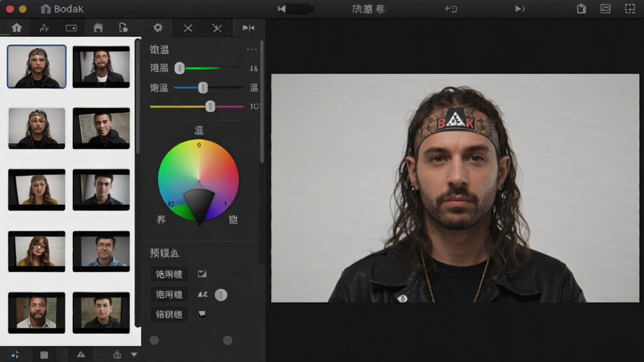Open the Home tab in the toolbar
Image resolution: width=644 pixels, height=362 pixels.
point(16,28)
